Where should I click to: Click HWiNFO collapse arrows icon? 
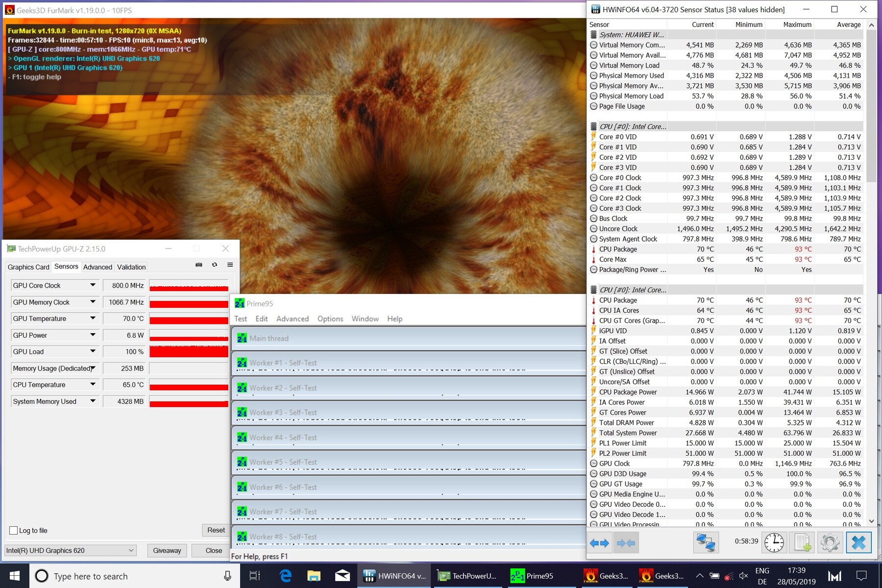626,542
